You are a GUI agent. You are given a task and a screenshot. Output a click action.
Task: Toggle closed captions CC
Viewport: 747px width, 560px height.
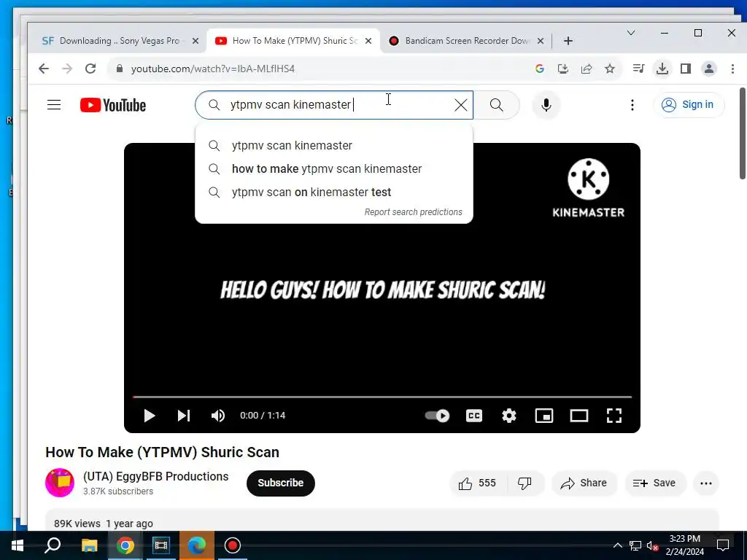pos(474,416)
